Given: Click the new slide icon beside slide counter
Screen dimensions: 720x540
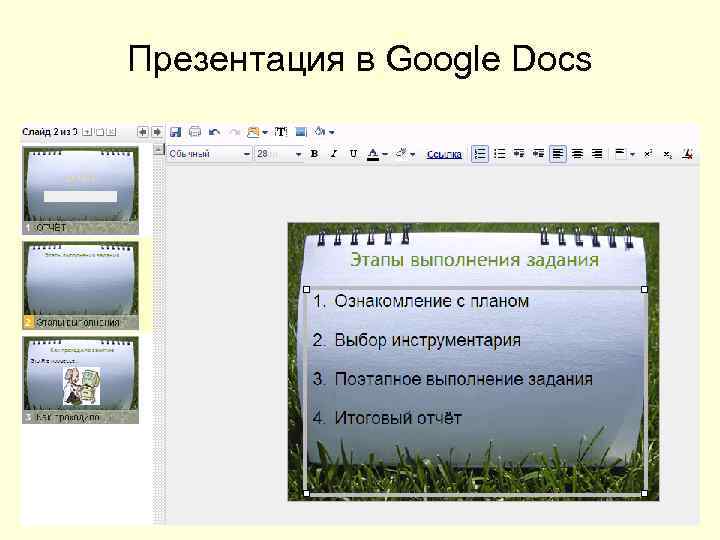Looking at the screenshot, I should click(87, 132).
